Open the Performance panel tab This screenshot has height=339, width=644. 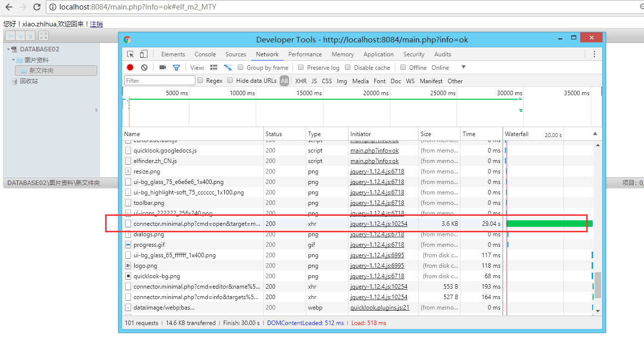(305, 54)
